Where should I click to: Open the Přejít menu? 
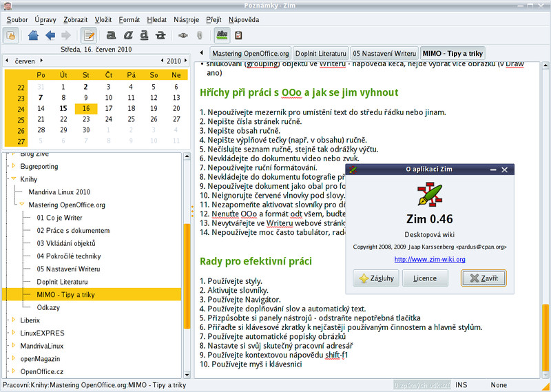point(214,20)
